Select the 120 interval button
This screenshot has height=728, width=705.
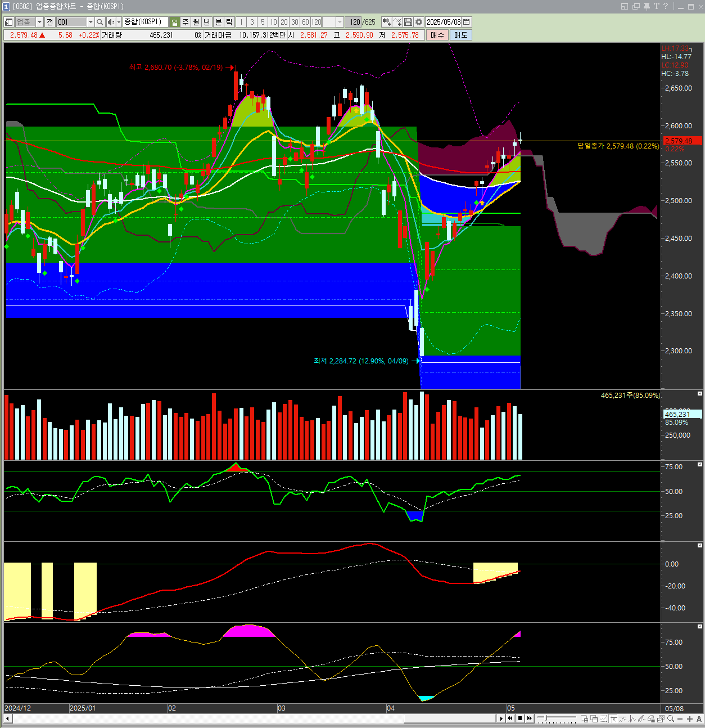coord(317,22)
